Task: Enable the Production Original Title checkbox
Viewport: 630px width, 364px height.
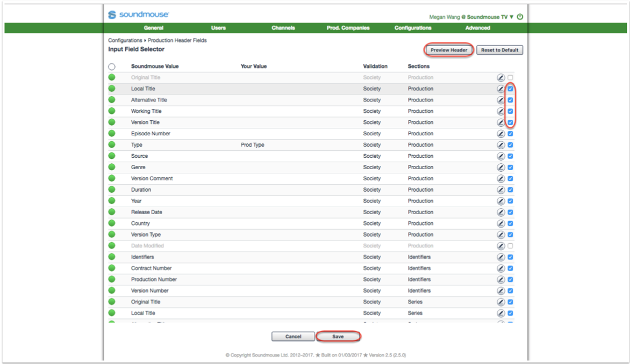Action: click(x=510, y=77)
